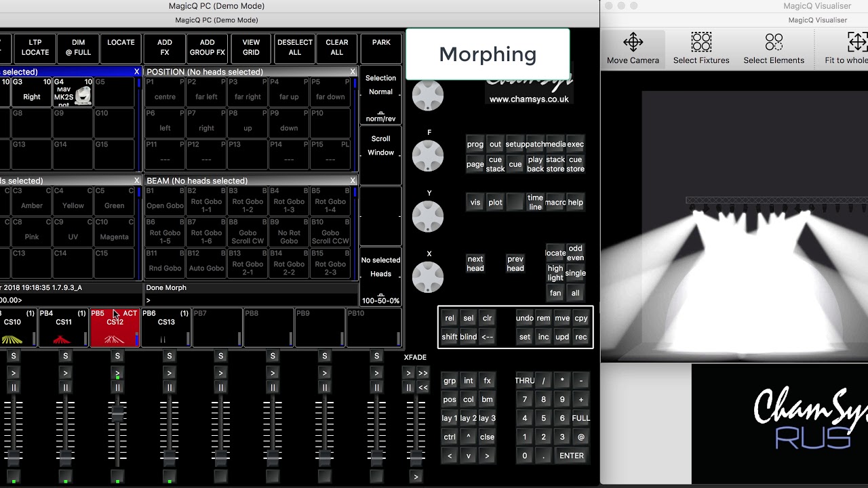Hit the go button on playback PB4
Image resolution: width=868 pixels, height=488 pixels.
click(65, 373)
